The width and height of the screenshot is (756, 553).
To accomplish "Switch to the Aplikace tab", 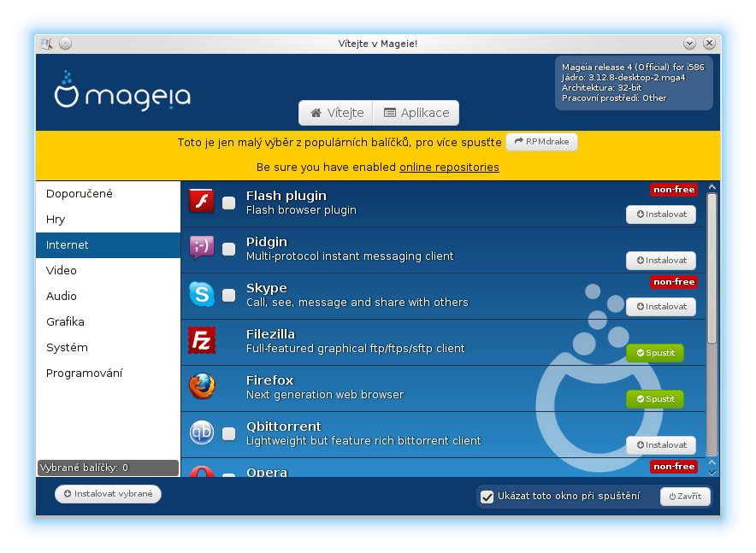I will click(416, 113).
